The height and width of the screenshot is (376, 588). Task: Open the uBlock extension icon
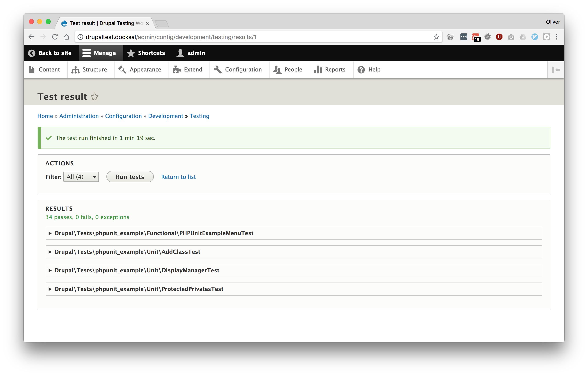[499, 37]
